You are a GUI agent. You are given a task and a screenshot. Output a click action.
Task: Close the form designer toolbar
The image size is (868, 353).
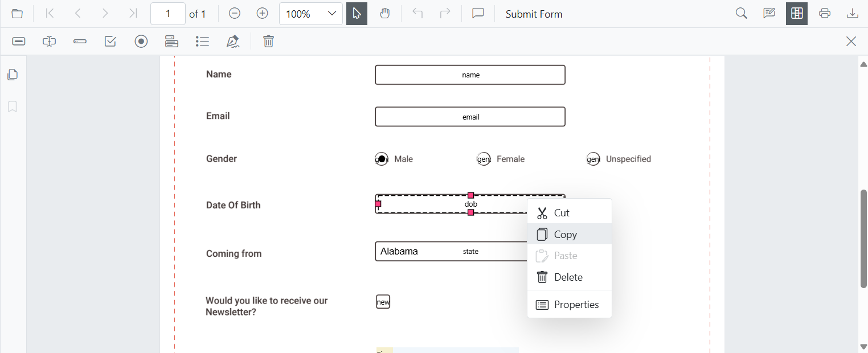(851, 41)
